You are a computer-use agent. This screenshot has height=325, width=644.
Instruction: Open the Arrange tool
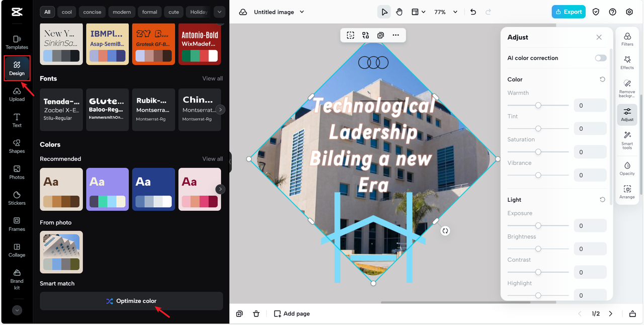[627, 192]
